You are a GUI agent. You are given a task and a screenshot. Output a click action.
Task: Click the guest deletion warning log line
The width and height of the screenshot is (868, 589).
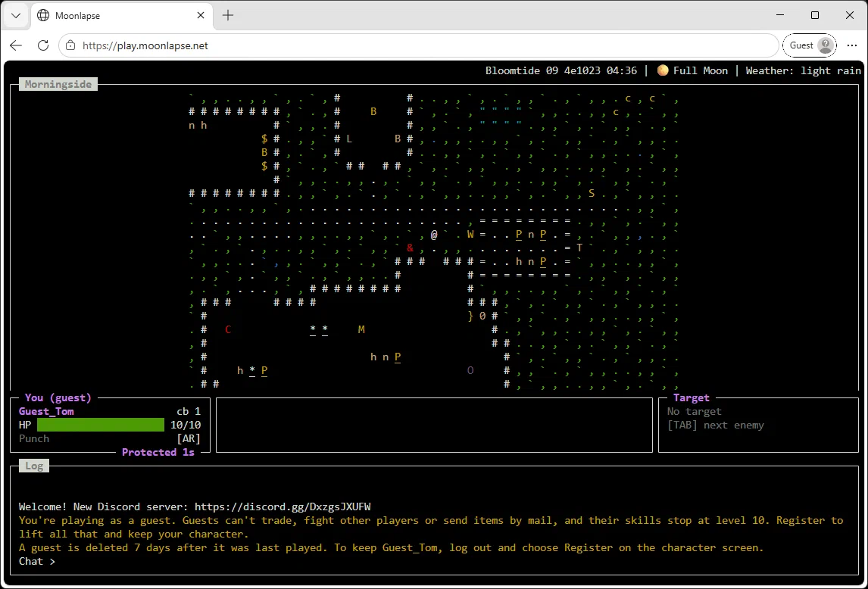click(391, 548)
